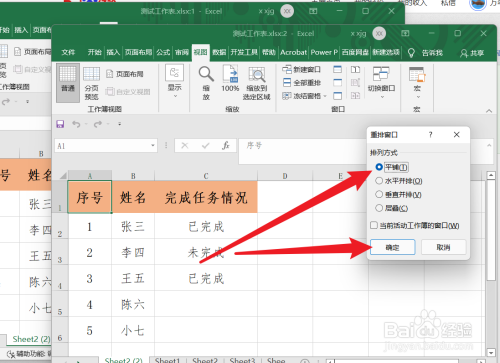
Task: Click the Share (共享) button
Action: [x=472, y=53]
